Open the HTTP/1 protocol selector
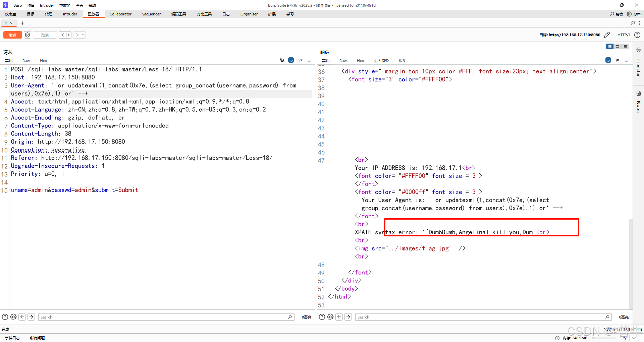The height and width of the screenshot is (342, 644). coord(624,35)
